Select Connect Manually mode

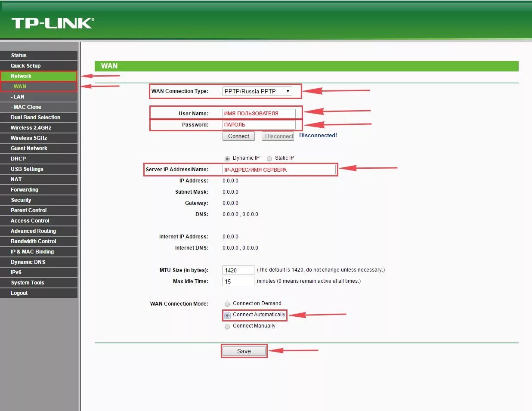point(227,326)
